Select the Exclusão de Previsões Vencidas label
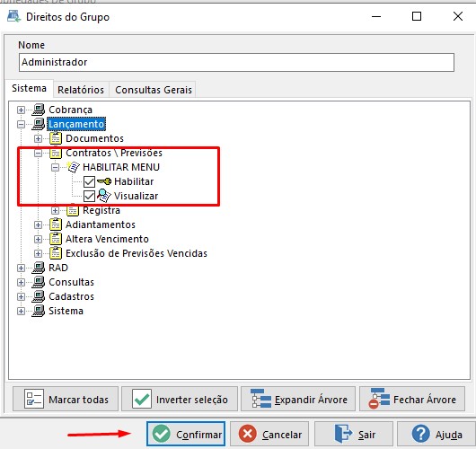 click(137, 253)
